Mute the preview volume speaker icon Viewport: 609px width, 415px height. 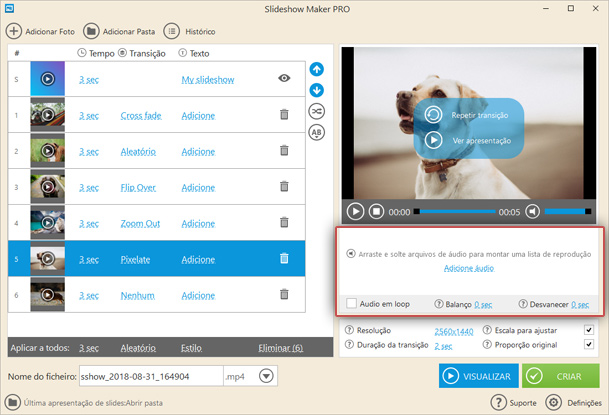coord(532,212)
